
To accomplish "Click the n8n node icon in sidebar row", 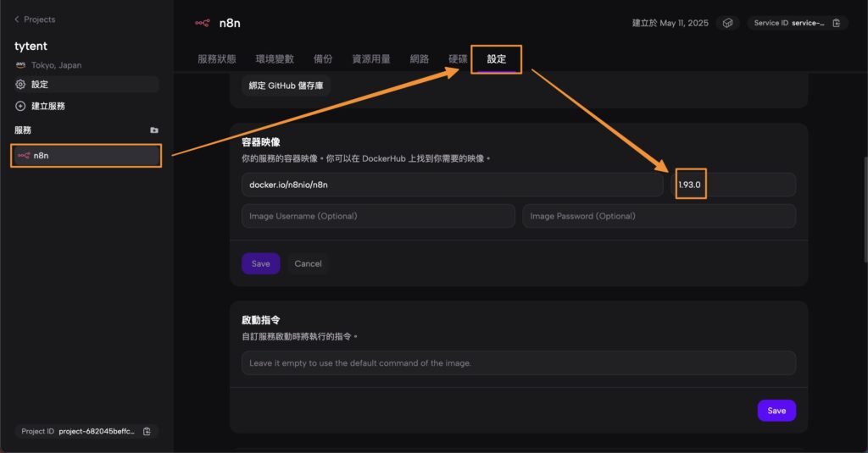I will [24, 156].
